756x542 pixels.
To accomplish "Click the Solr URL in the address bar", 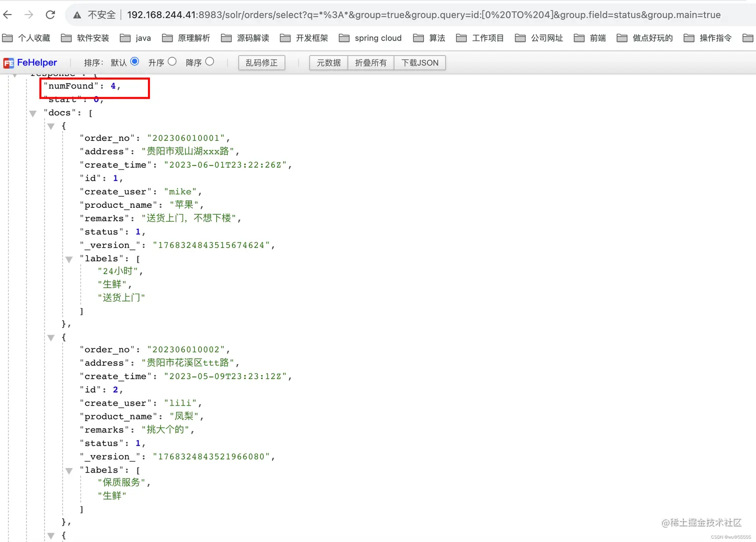I will click(423, 15).
